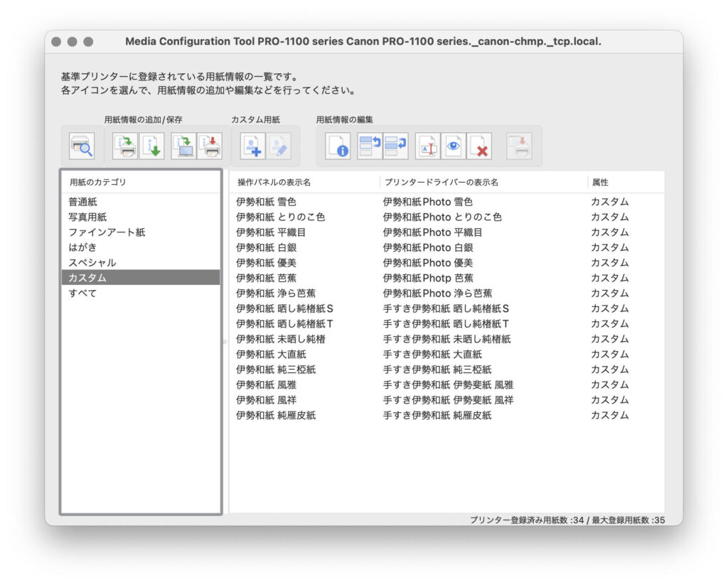Close the Media Configuration Tool window
The height and width of the screenshot is (585, 728).
pos(56,42)
